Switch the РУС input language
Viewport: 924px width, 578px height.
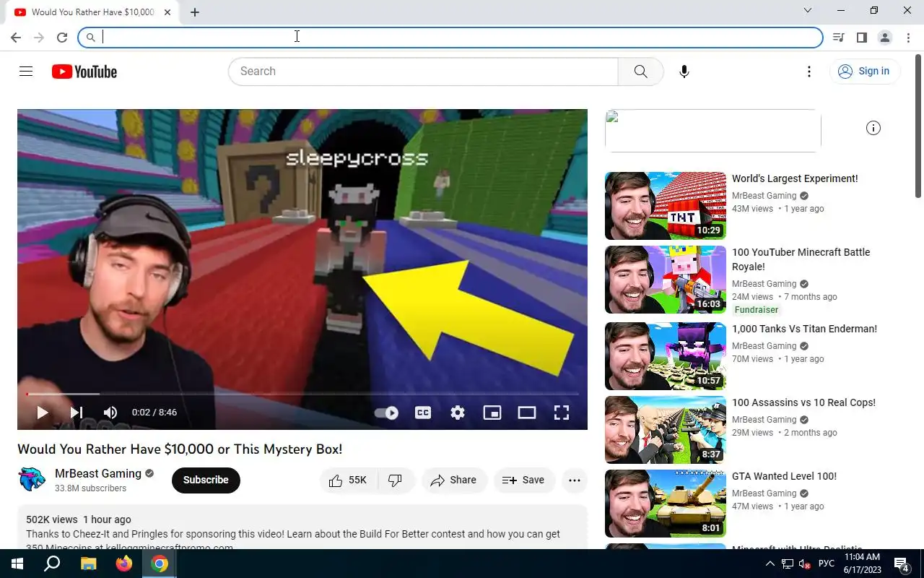[827, 564]
